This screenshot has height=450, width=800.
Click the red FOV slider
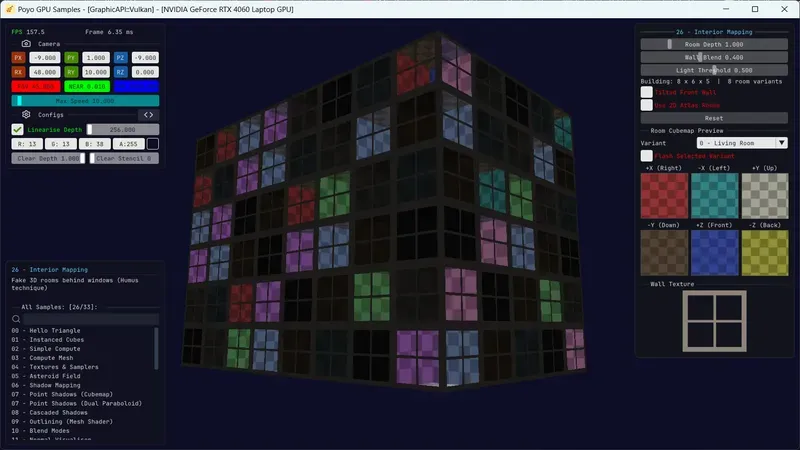[x=36, y=86]
